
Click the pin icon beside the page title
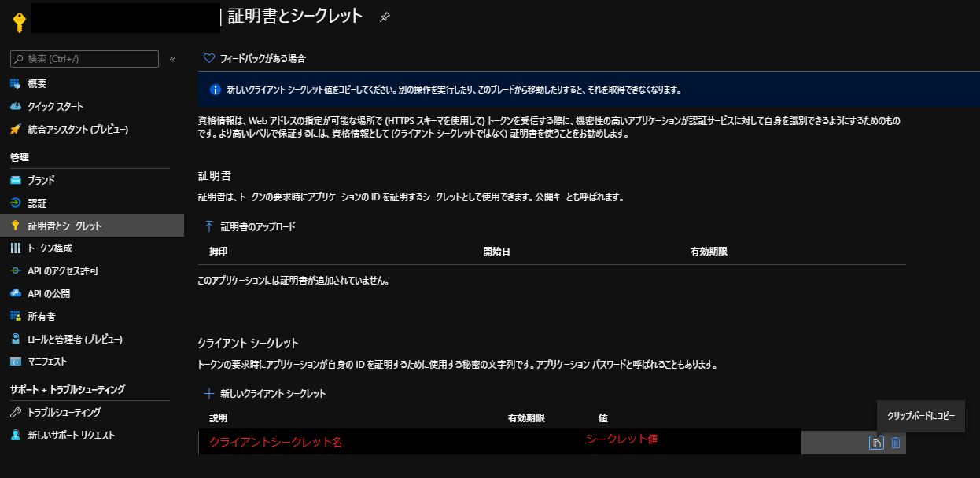[x=384, y=17]
